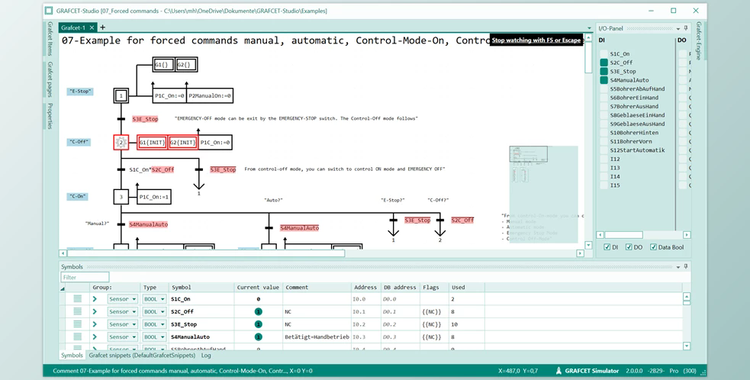Click the diagram minimap overview thumbnail
The width and height of the screenshot is (750, 380).
(543, 194)
